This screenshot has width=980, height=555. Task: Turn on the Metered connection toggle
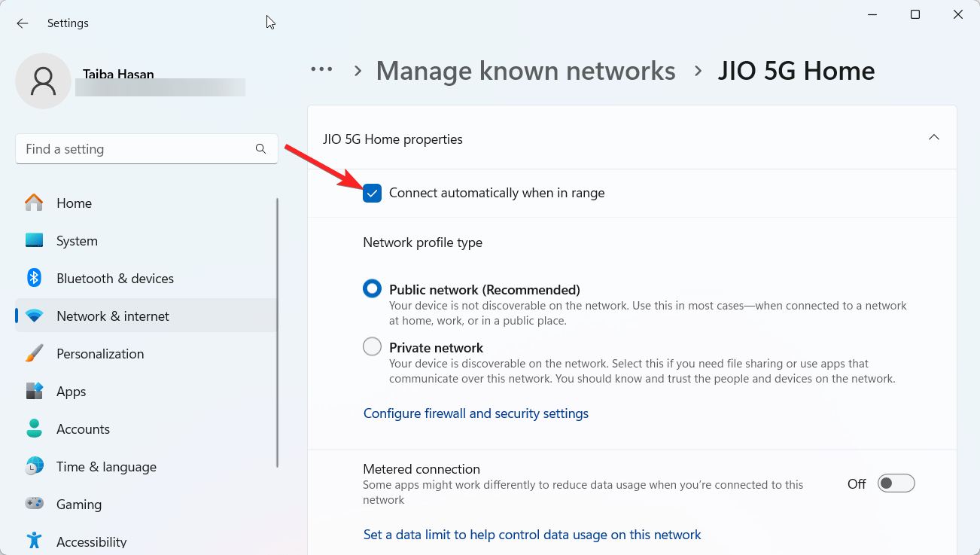(896, 483)
